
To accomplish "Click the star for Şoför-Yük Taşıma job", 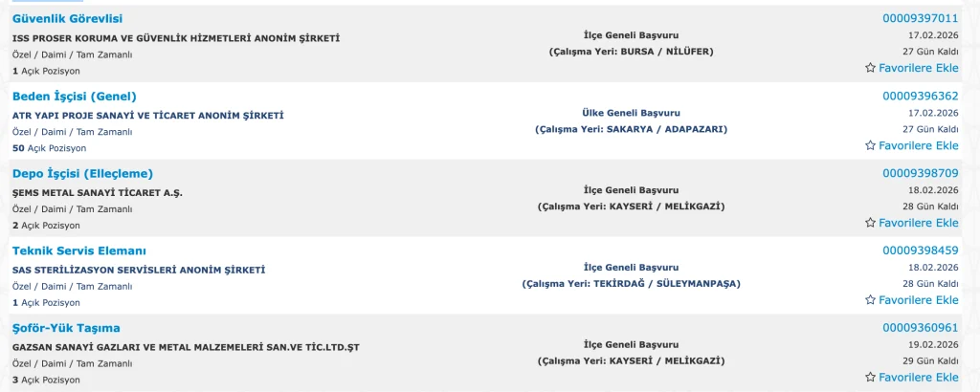I will tap(870, 378).
